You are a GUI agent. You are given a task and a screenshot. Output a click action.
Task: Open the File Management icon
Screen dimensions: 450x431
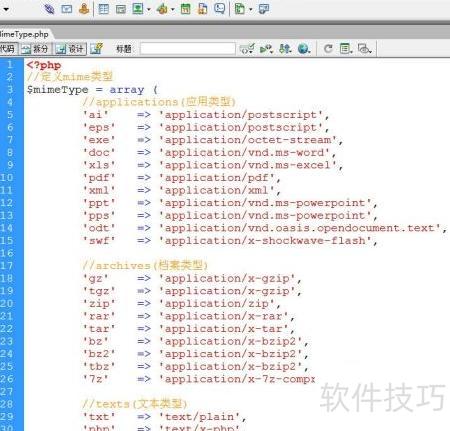pyautogui.click(x=285, y=49)
